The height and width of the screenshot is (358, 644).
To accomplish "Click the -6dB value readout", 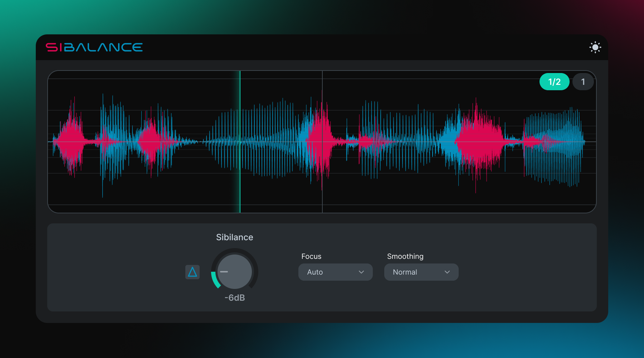I will click(235, 298).
